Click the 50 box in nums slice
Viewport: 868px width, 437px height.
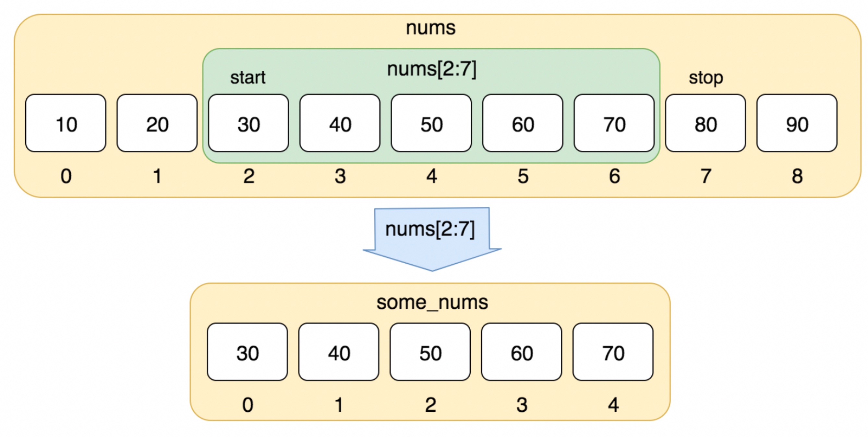coord(431,123)
